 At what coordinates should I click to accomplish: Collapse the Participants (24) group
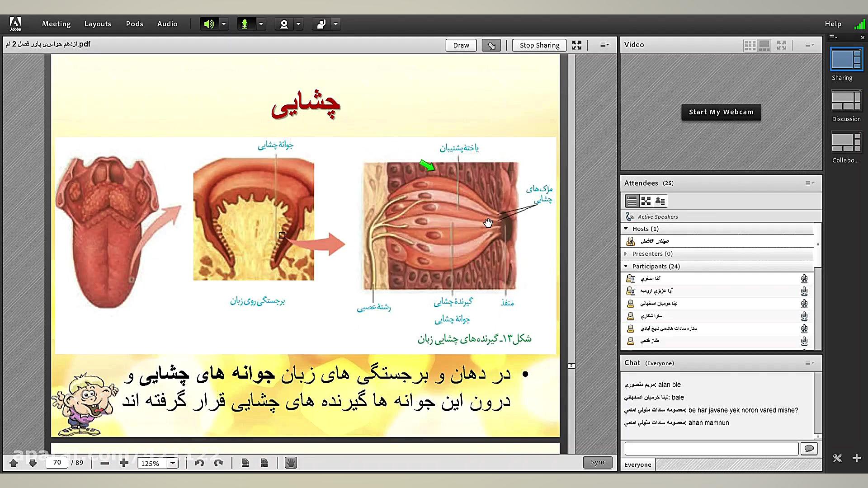[626, 266]
